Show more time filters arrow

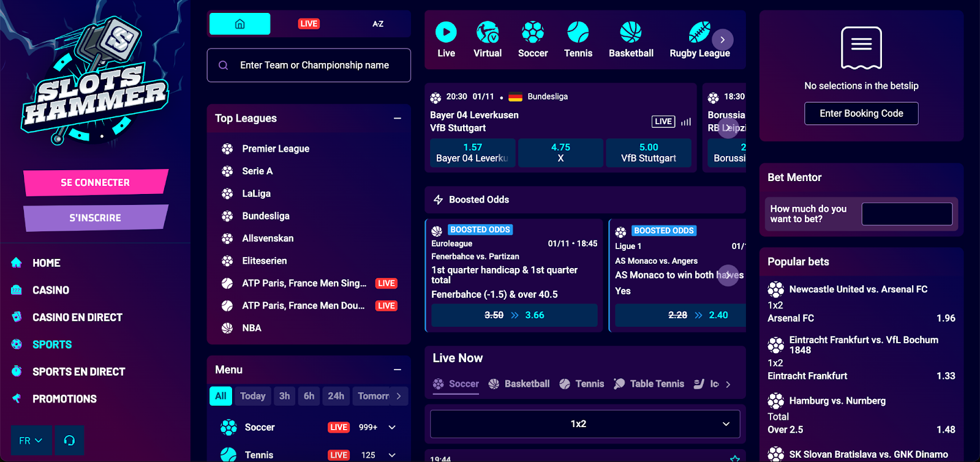(399, 396)
